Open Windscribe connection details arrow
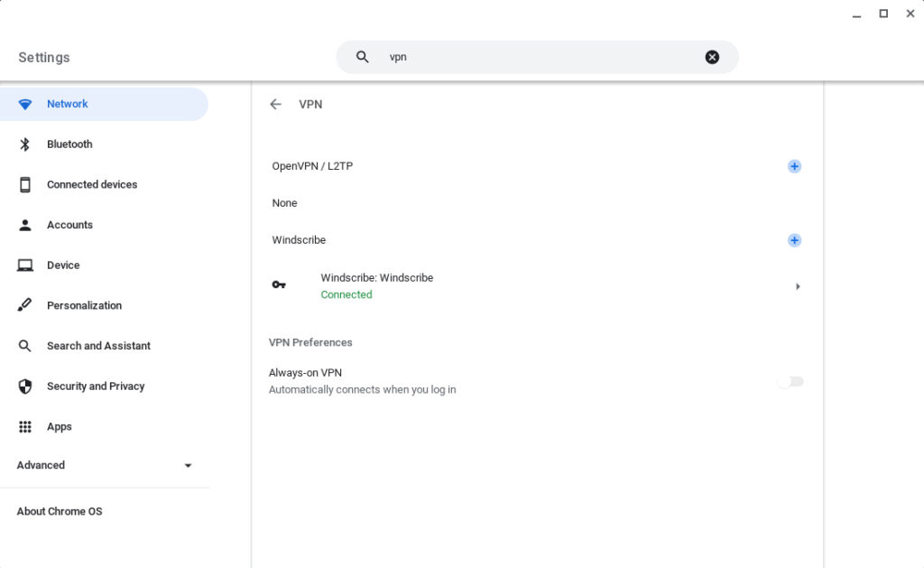The width and height of the screenshot is (924, 568). pyautogui.click(x=798, y=286)
